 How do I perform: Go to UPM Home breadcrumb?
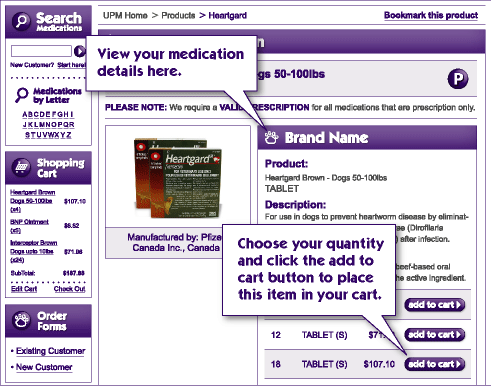(x=125, y=15)
